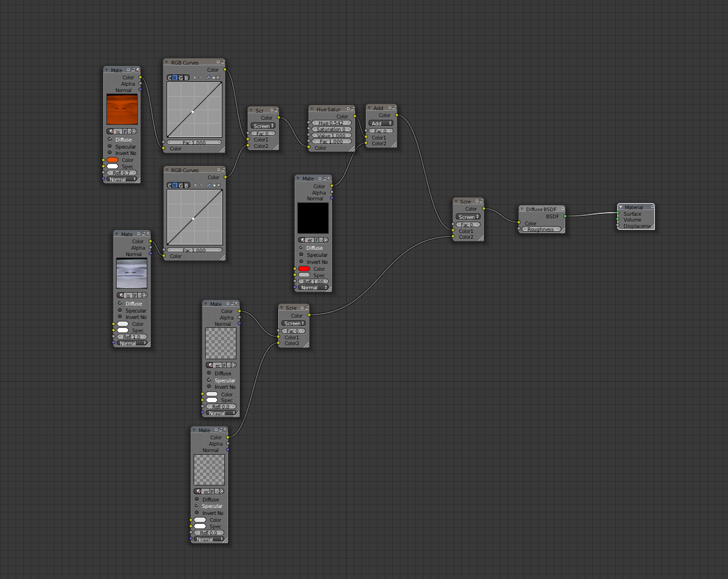Enable Specular on orange Material node
This screenshot has height=579, width=728.
110,146
